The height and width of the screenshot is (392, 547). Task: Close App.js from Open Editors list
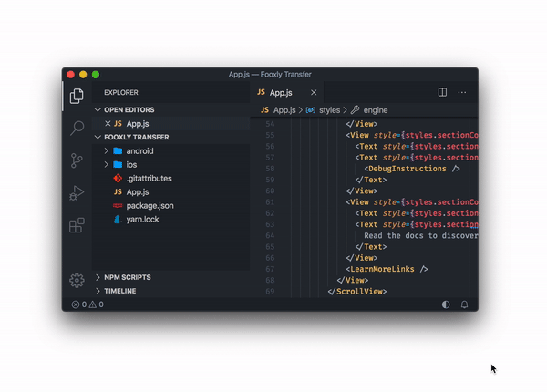coord(108,123)
